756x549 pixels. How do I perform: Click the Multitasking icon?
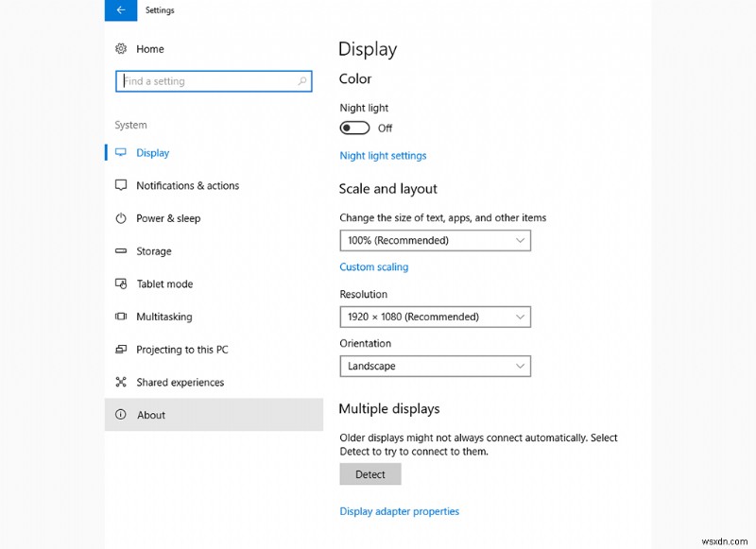(x=122, y=317)
